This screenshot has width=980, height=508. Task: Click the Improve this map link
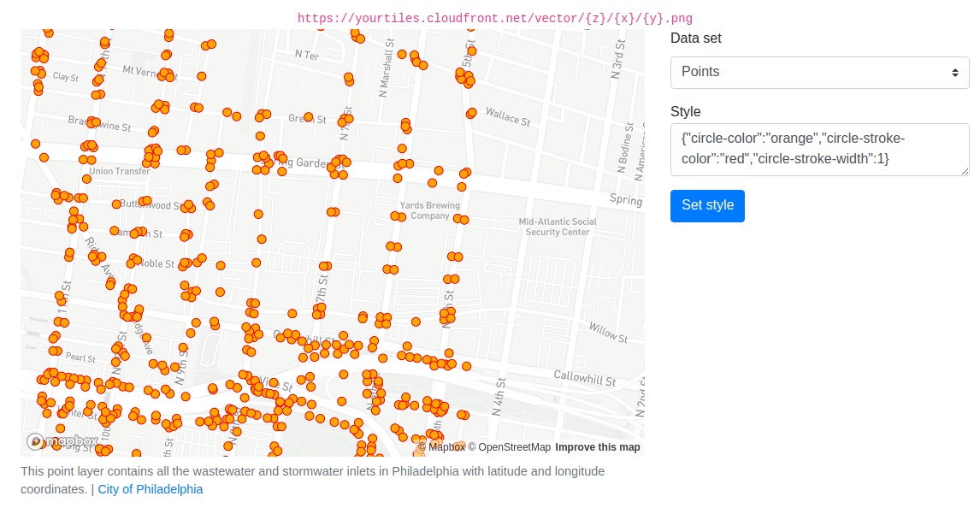[598, 446]
